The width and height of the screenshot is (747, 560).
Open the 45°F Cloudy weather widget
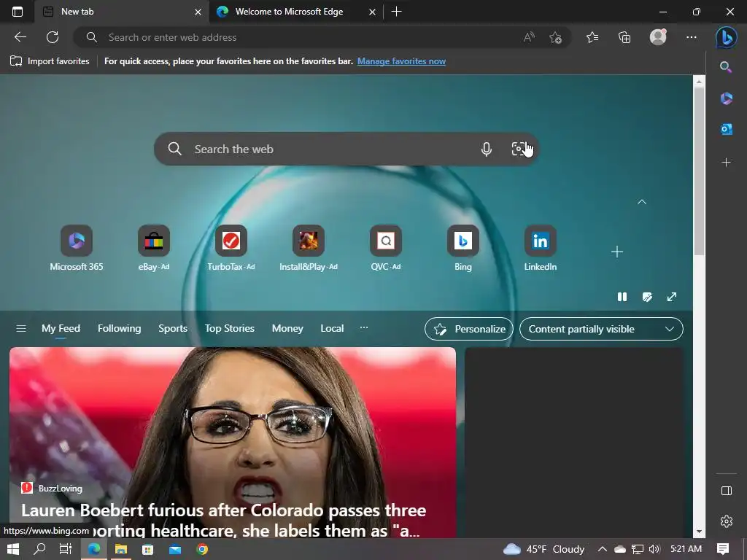(543, 549)
